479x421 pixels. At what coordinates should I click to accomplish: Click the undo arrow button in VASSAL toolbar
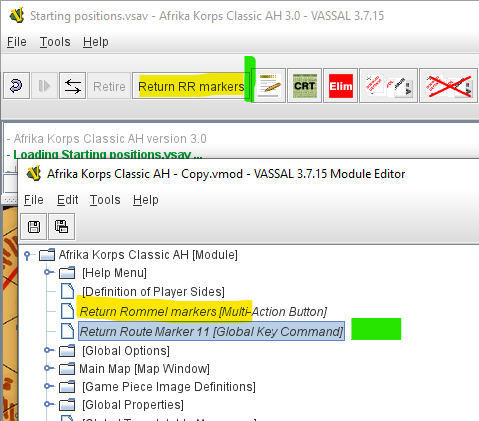point(16,86)
